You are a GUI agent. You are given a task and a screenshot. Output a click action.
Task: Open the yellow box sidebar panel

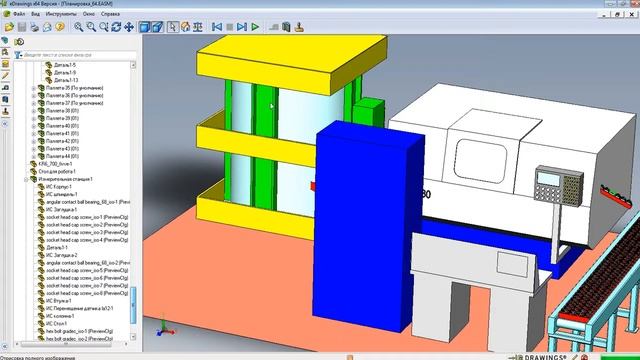[x=5, y=64]
